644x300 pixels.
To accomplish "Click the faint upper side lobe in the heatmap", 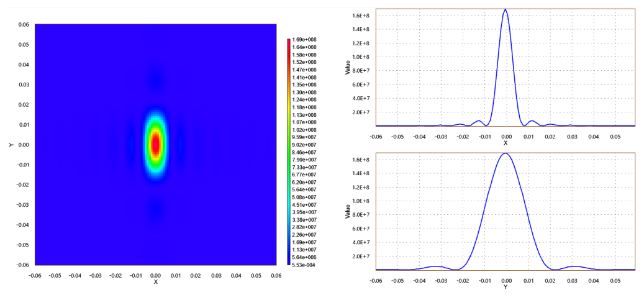I will coord(156,80).
